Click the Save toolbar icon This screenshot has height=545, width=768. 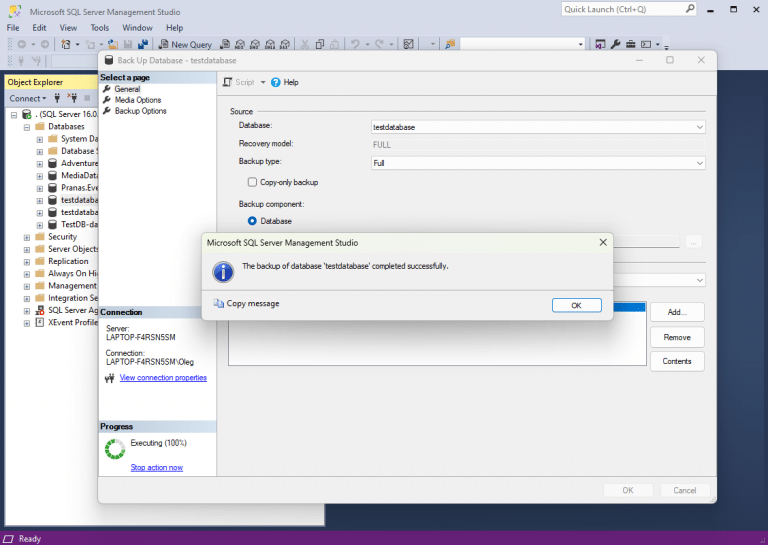tap(128, 45)
